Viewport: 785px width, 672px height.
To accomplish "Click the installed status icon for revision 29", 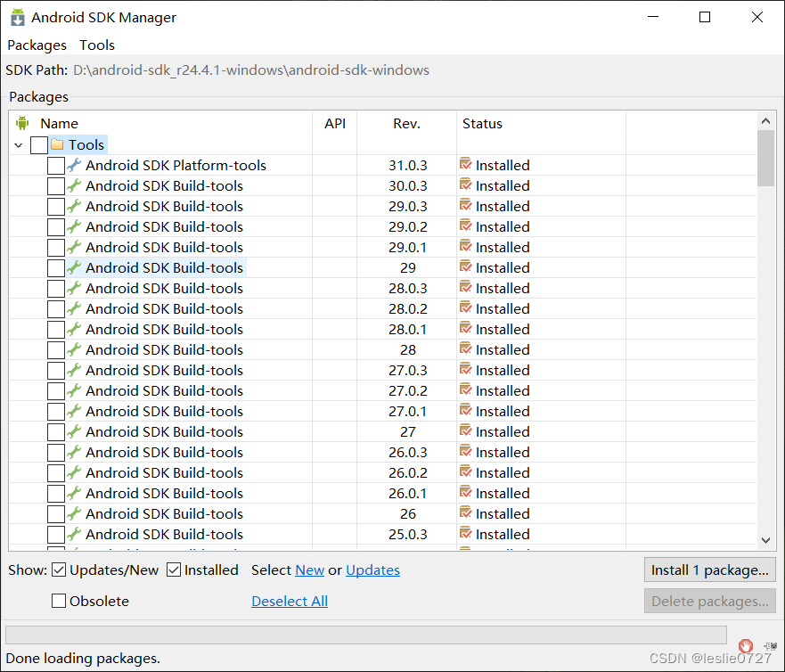I will pos(466,266).
